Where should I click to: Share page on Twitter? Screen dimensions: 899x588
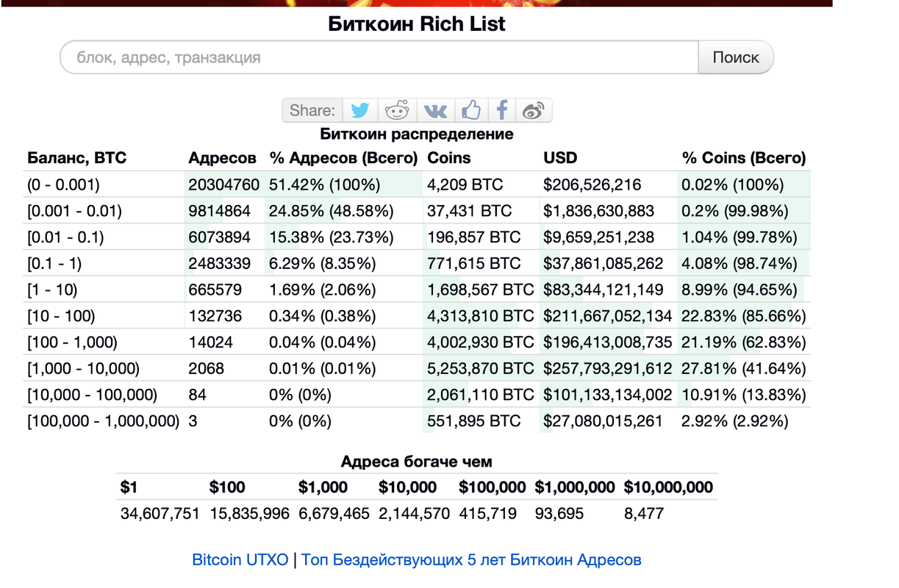click(x=360, y=110)
